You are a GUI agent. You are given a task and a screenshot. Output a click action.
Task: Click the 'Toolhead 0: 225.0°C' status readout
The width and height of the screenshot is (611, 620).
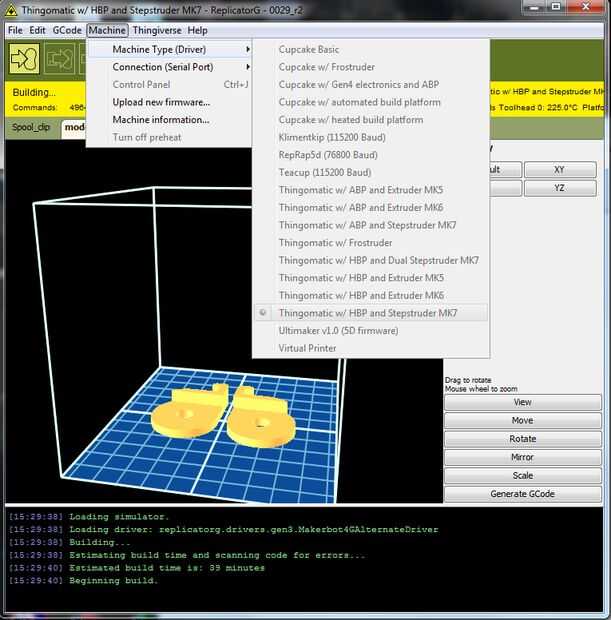pos(538,108)
